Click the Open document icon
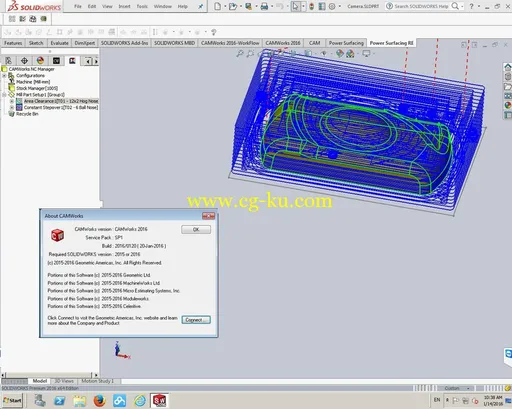 (x=233, y=6)
